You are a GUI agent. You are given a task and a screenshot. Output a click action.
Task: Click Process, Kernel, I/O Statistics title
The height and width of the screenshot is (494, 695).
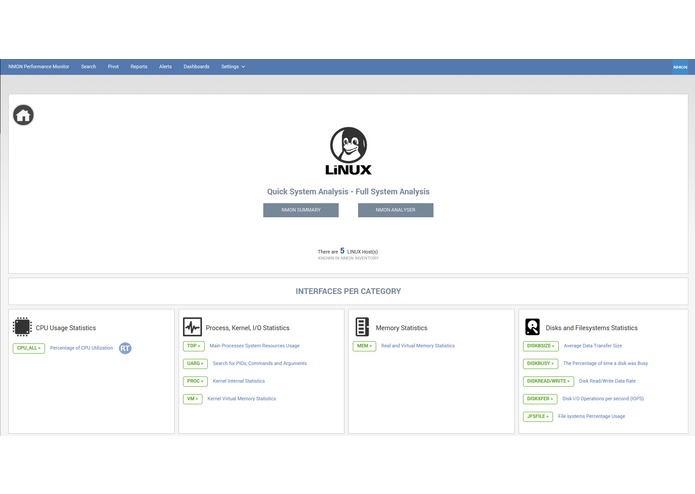pos(247,328)
